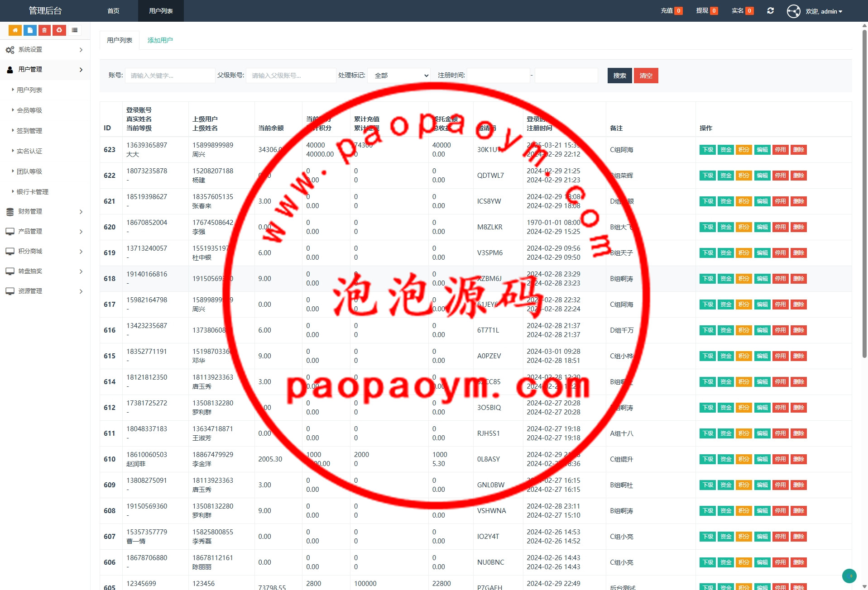Click 资金 for user ID 614
The width and height of the screenshot is (868, 590).
(x=726, y=382)
